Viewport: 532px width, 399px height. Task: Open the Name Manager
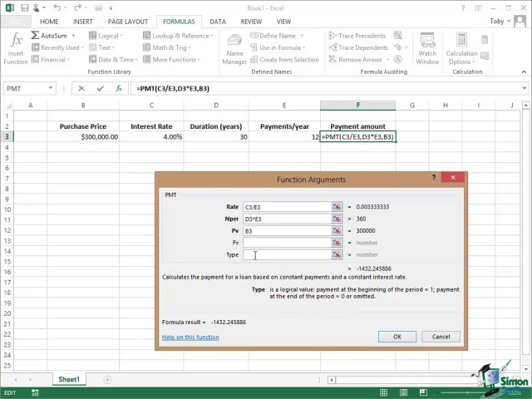click(234, 48)
